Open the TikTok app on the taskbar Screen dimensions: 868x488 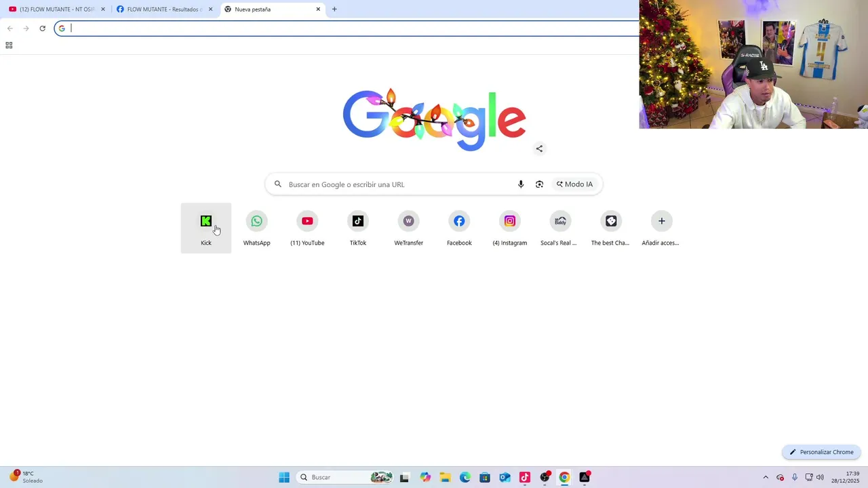(525, 477)
